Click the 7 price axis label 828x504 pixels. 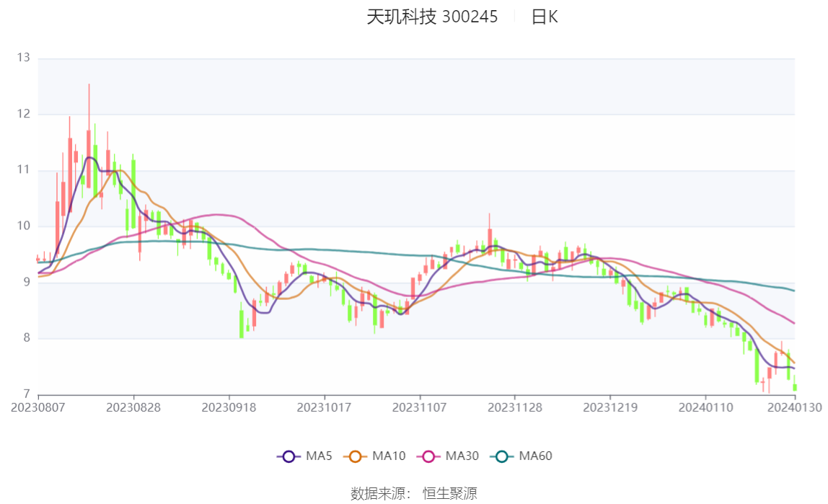coord(27,394)
